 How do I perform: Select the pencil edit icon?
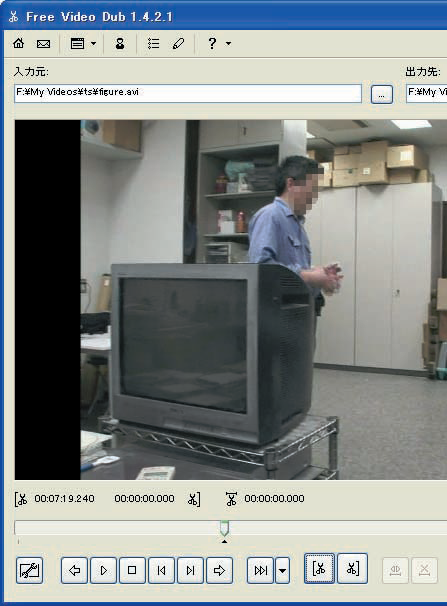tap(178, 43)
